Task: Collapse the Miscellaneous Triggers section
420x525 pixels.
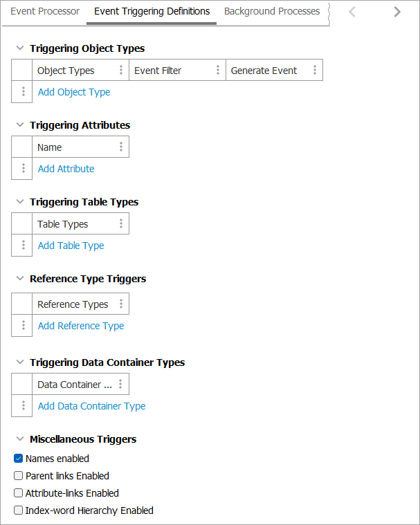Action: click(x=19, y=439)
